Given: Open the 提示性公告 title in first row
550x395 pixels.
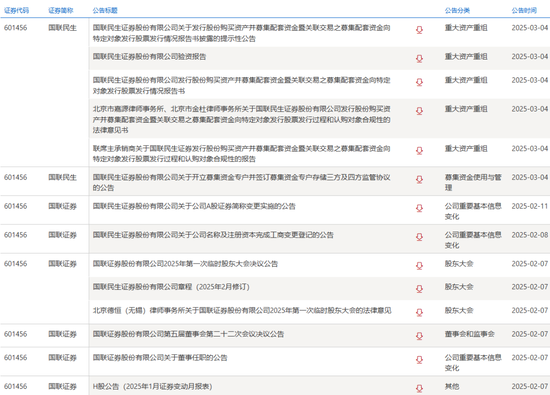Looking at the screenshot, I should pyautogui.click(x=241, y=33).
